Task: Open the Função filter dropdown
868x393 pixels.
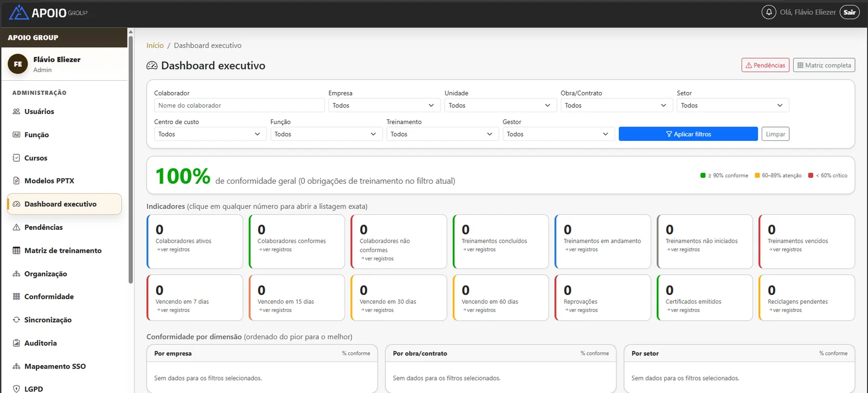Action: 326,134
